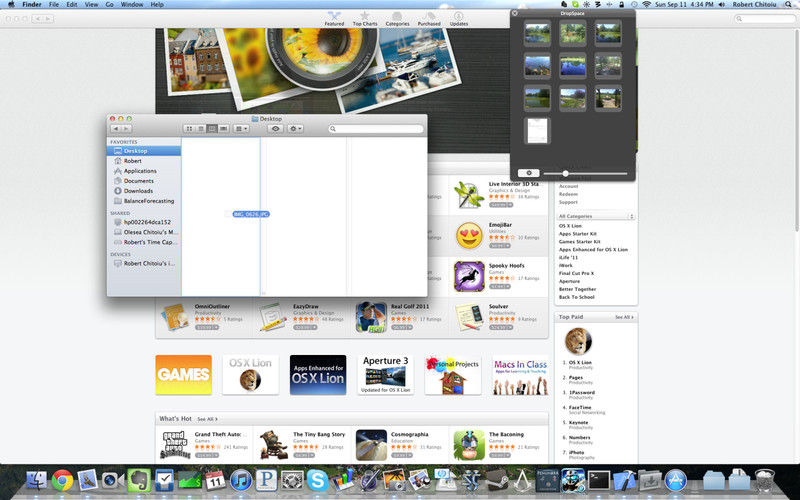Image resolution: width=800 pixels, height=500 pixels.
Task: Open the EazyDraw app icon
Action: (272, 317)
